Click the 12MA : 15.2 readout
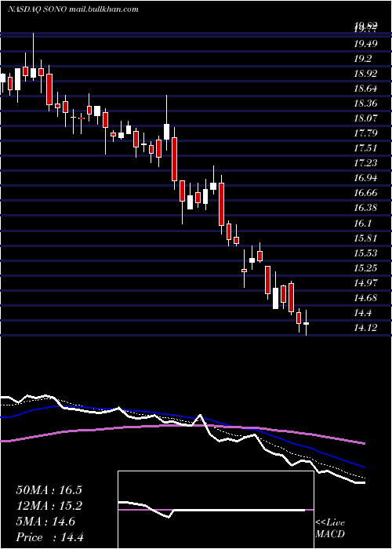Viewport: 392px width, 549px height. pos(49,506)
